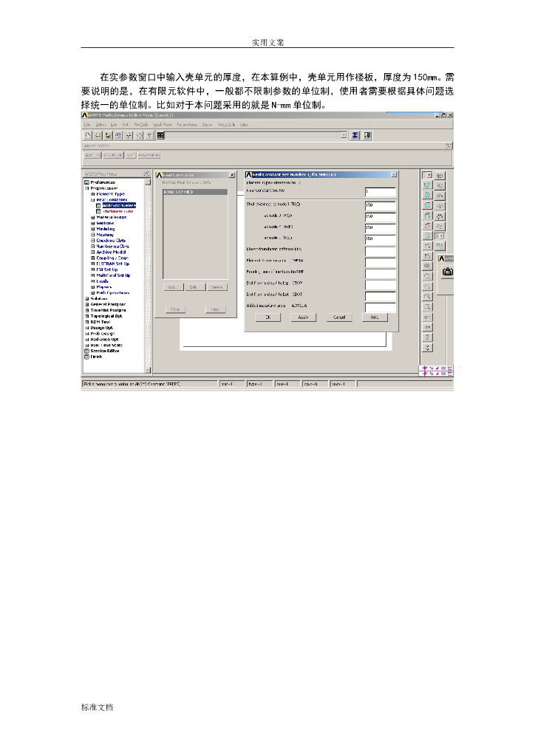Click the Pan Model Down arrow icon

coord(427,348)
